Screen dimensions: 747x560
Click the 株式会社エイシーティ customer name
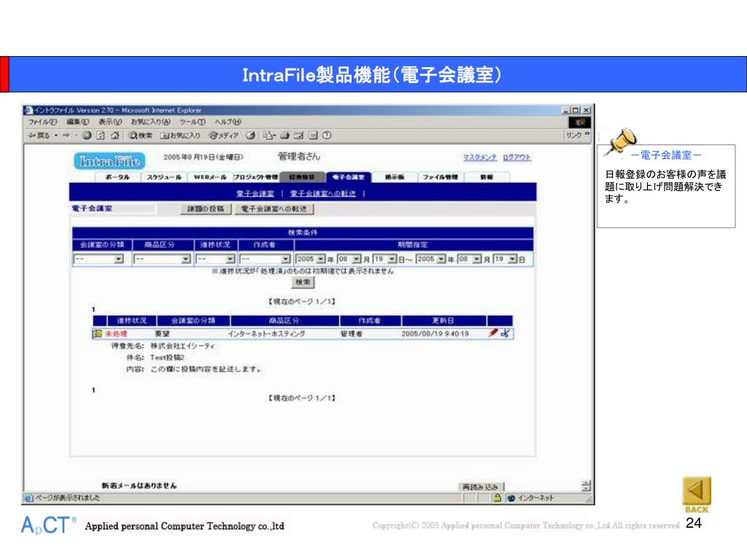(x=183, y=346)
